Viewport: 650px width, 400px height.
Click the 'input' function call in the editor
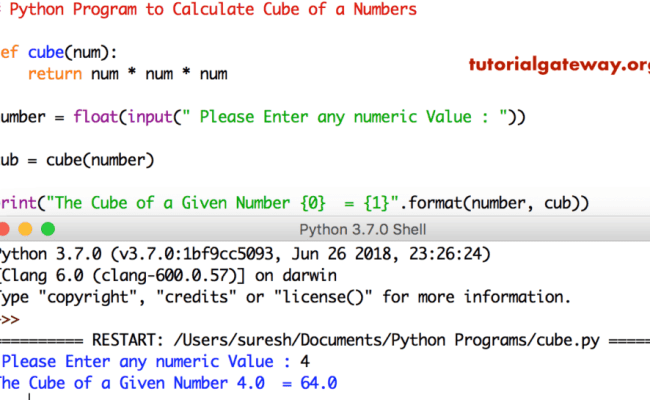click(x=150, y=117)
